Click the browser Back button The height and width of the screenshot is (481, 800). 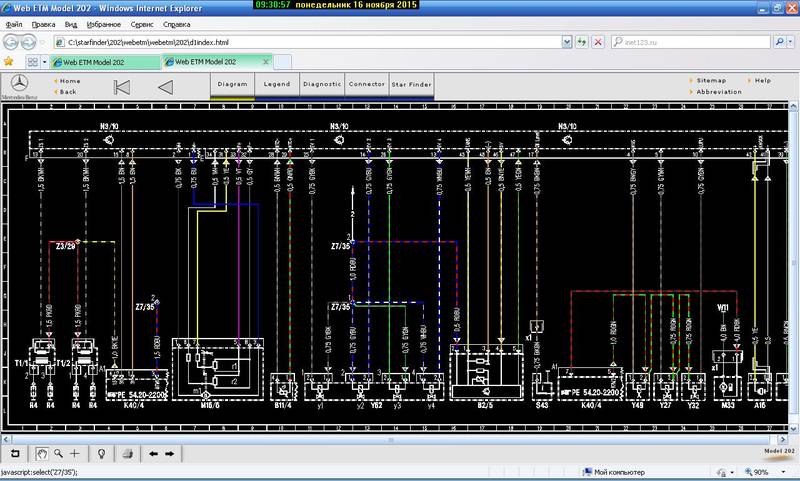click(11, 42)
